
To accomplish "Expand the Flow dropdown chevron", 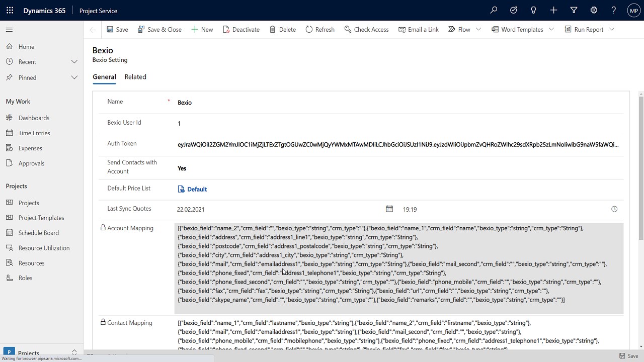I will tap(478, 30).
